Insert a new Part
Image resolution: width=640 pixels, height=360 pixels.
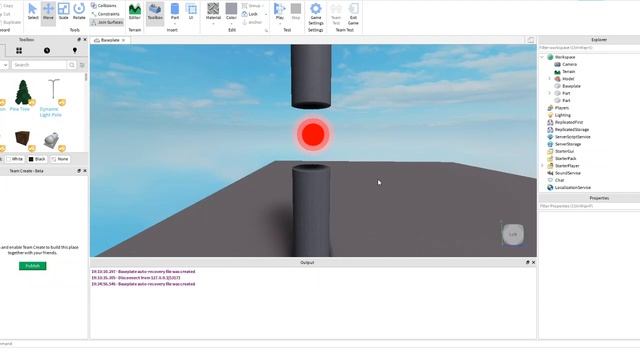[175, 10]
